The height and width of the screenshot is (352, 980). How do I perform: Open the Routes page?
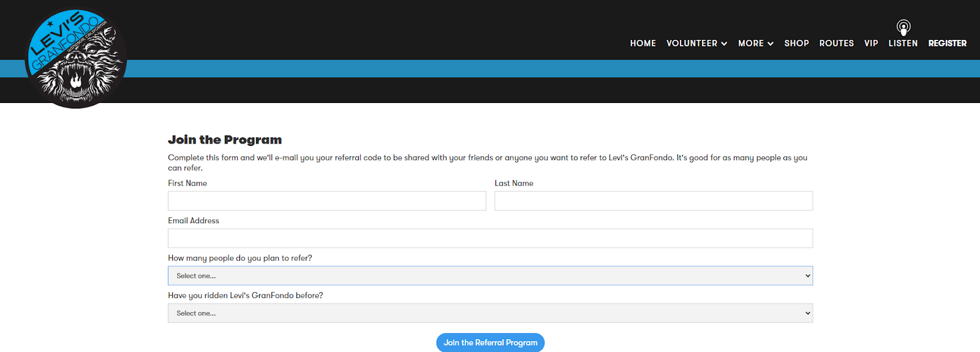coord(837,44)
